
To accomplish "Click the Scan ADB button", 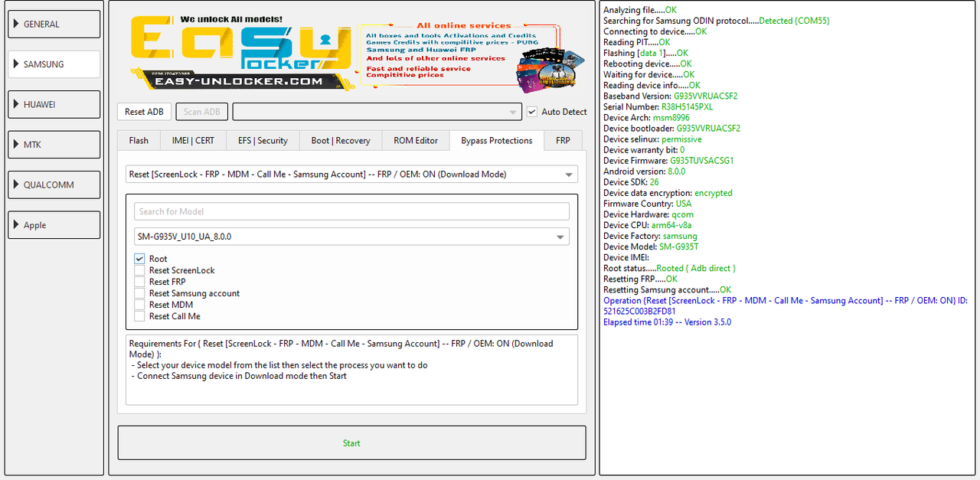I will (201, 112).
